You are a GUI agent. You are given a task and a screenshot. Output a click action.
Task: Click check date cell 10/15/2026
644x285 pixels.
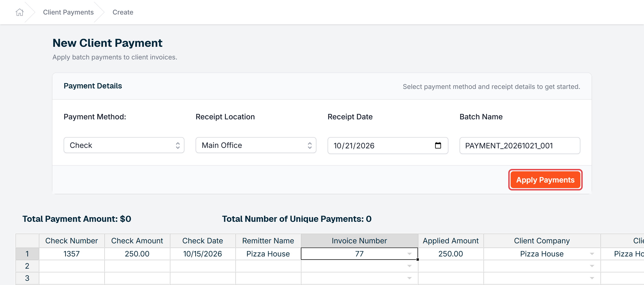[202, 254]
